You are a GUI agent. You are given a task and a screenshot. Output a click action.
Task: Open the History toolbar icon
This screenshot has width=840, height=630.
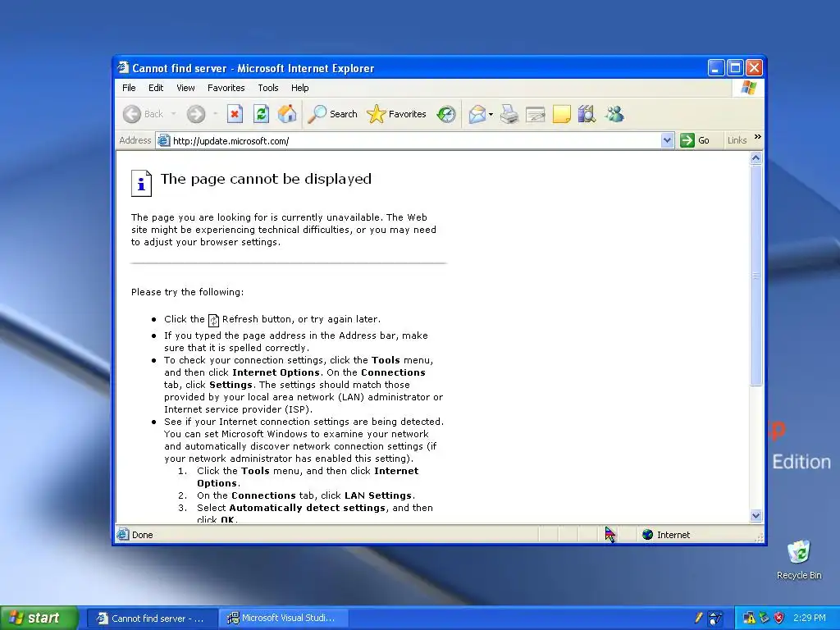point(445,114)
